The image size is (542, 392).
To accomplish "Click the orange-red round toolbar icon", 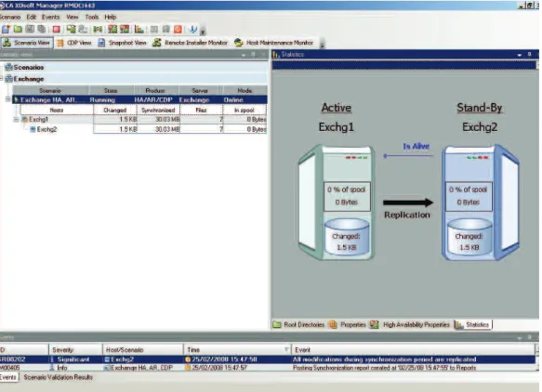I will click(x=178, y=30).
